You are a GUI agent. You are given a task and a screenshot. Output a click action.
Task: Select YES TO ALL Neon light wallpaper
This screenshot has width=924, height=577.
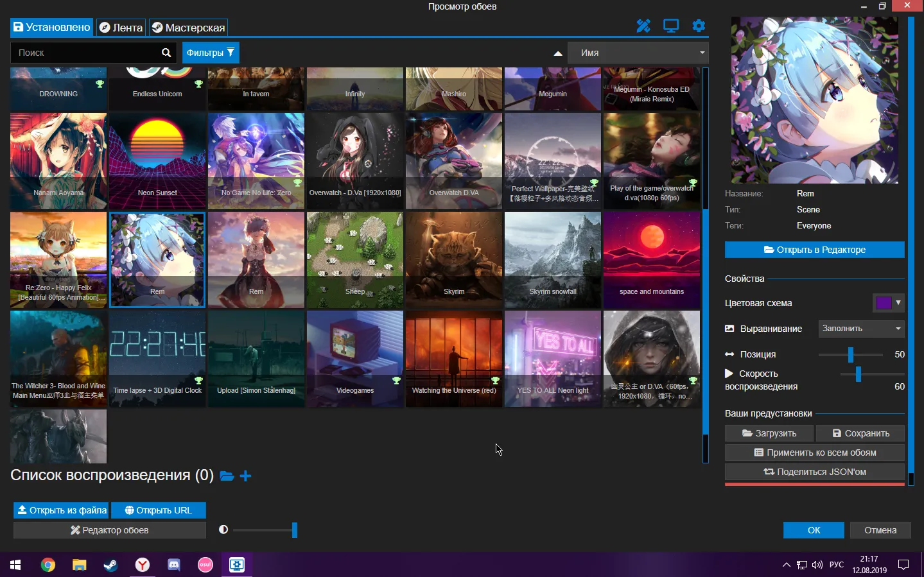553,359
